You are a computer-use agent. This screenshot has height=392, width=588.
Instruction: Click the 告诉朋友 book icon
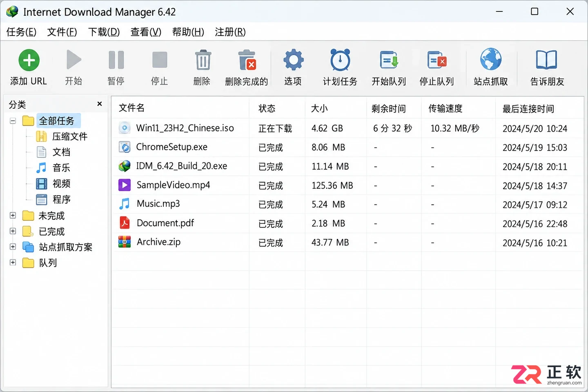(546, 60)
